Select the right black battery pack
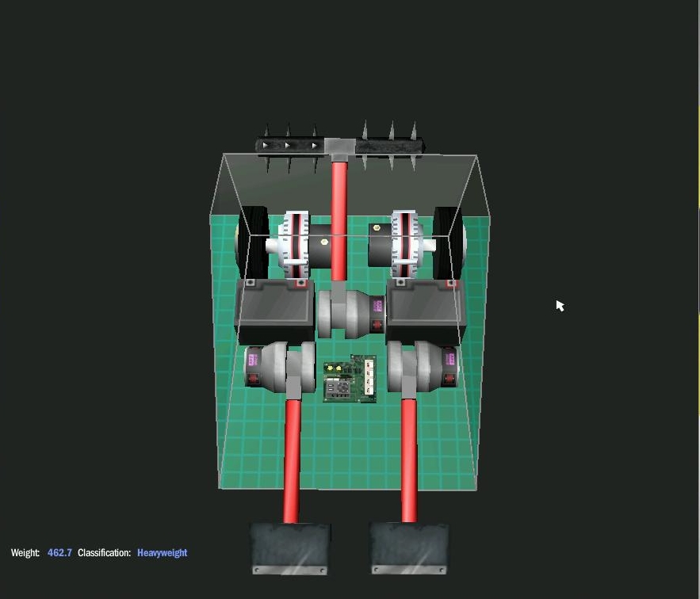Screen dimensions: 700x599 426,312
